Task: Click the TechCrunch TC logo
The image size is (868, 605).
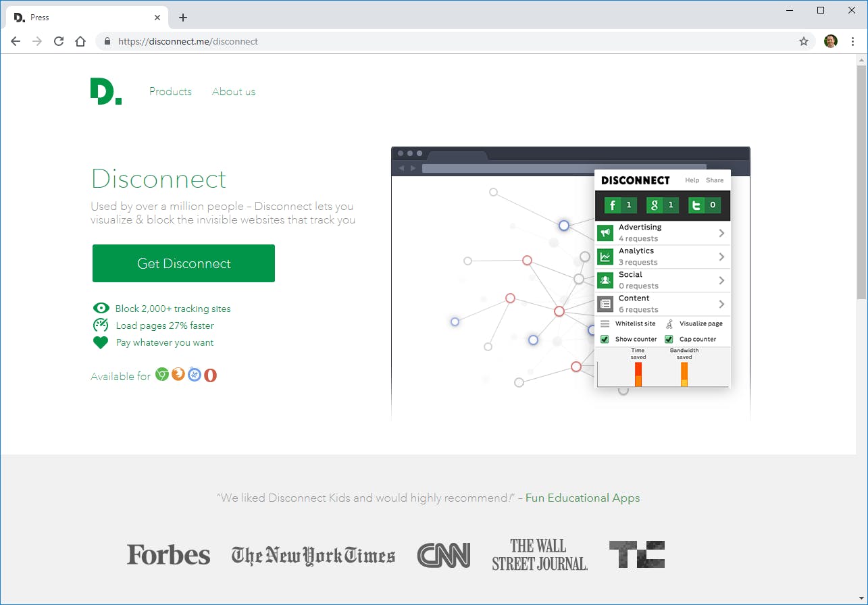Action: coord(637,554)
